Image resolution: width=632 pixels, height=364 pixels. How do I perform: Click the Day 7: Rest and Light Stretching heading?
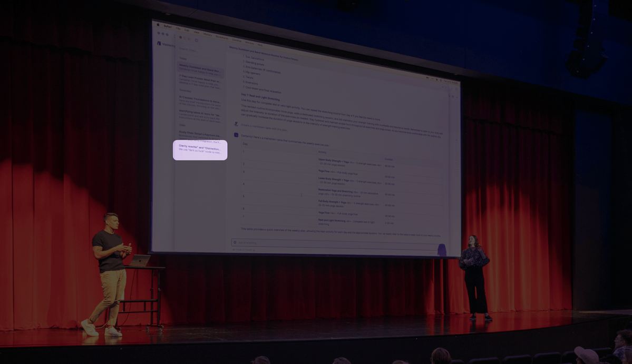click(x=260, y=96)
